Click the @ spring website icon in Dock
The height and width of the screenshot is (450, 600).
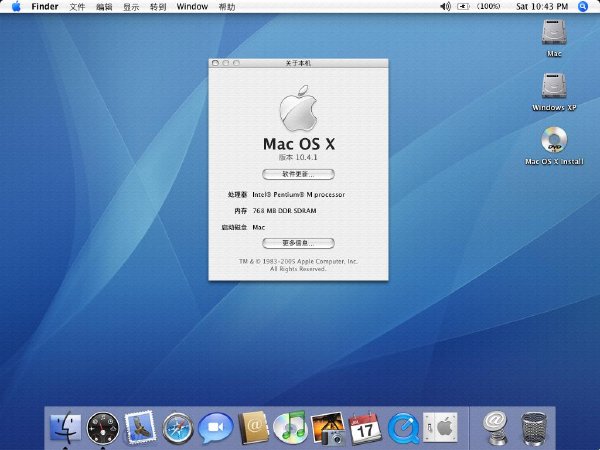coord(495,428)
